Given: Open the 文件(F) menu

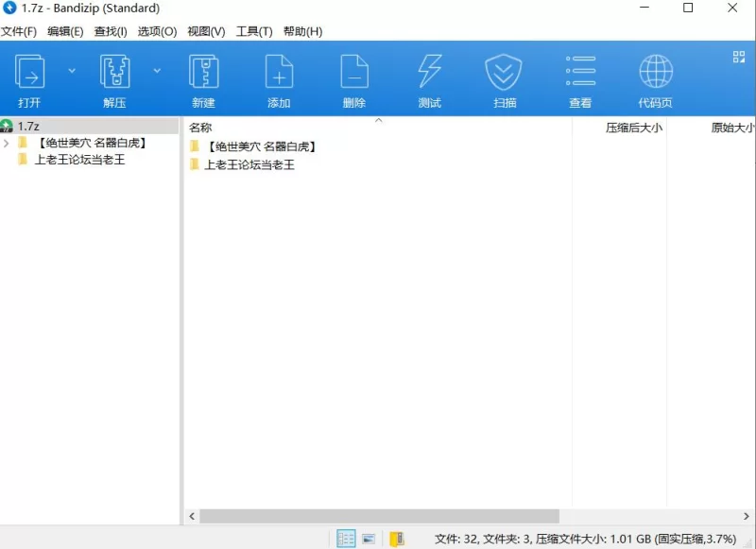Looking at the screenshot, I should tap(19, 31).
